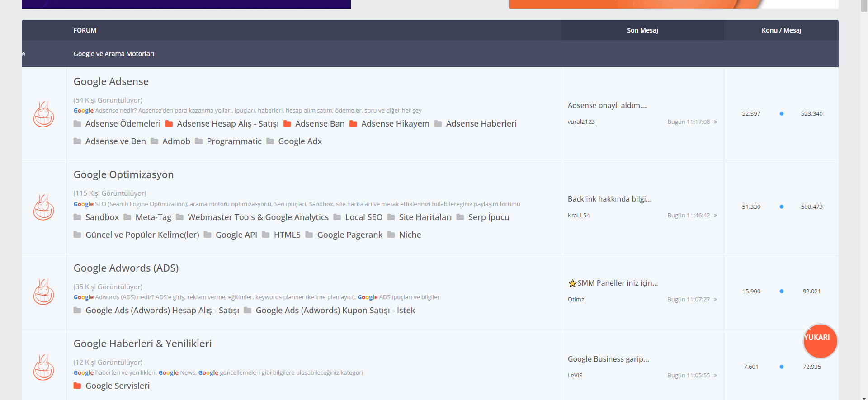The width and height of the screenshot is (868, 400).
Task: Open the Google ve Arama Motorları category link
Action: coord(114,54)
